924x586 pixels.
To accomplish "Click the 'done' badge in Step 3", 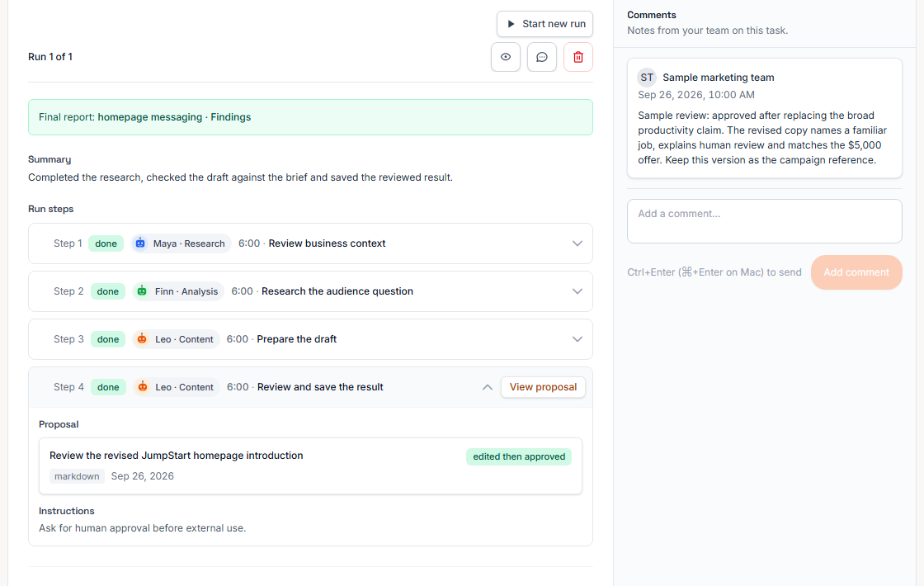I will [108, 339].
